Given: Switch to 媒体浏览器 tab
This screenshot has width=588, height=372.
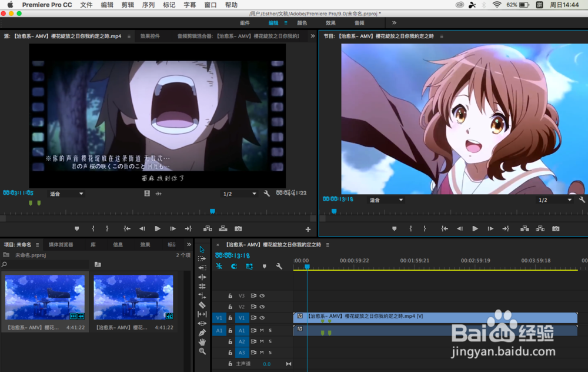Looking at the screenshot, I should pyautogui.click(x=61, y=245).
